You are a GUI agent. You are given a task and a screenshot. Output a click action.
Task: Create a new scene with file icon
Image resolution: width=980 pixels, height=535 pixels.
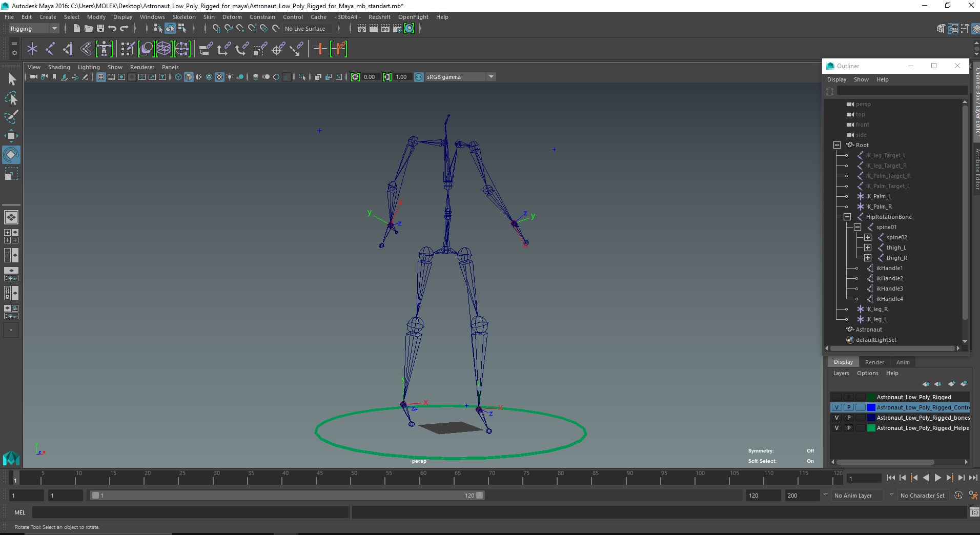(x=76, y=29)
